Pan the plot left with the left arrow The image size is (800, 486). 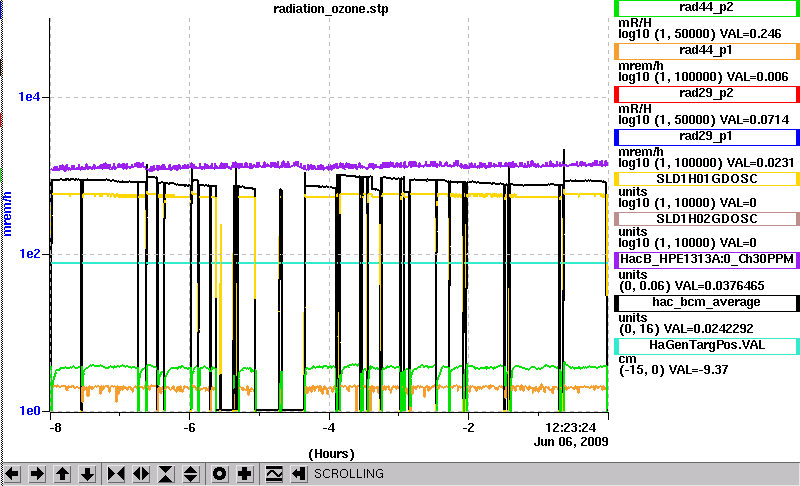point(12,474)
